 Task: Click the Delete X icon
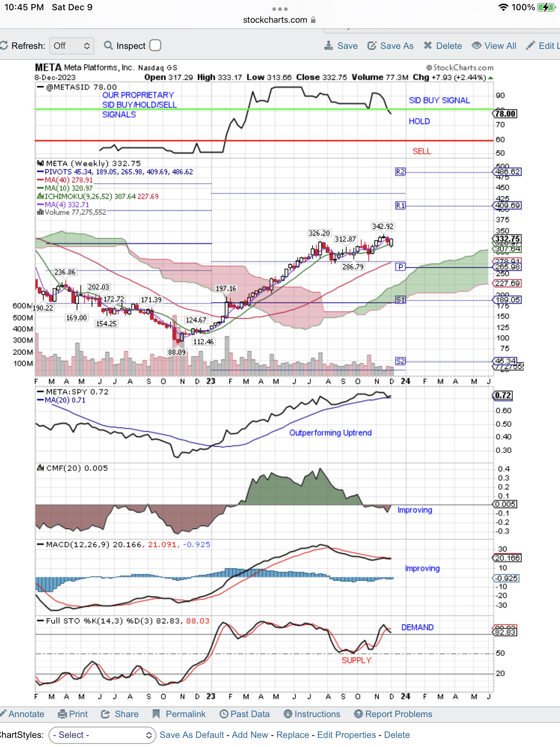(x=428, y=46)
